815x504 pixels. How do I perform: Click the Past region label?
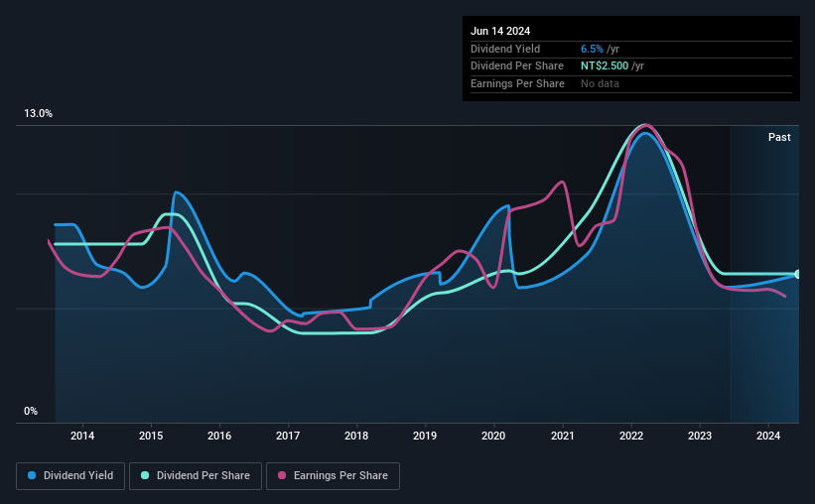(779, 137)
